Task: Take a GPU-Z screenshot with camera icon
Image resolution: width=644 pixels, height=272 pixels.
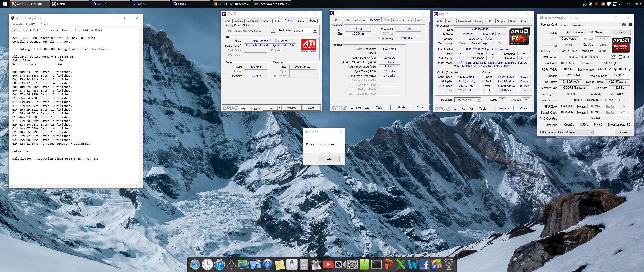Action: 624,24
